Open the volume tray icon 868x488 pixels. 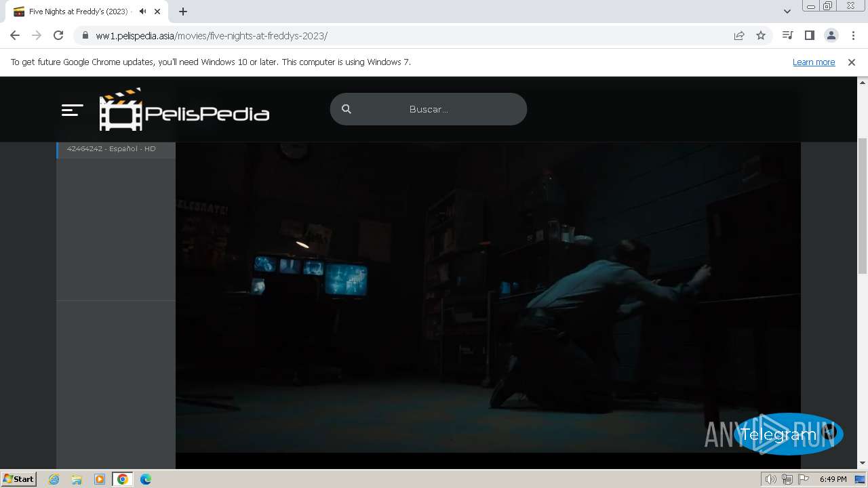[770, 479]
